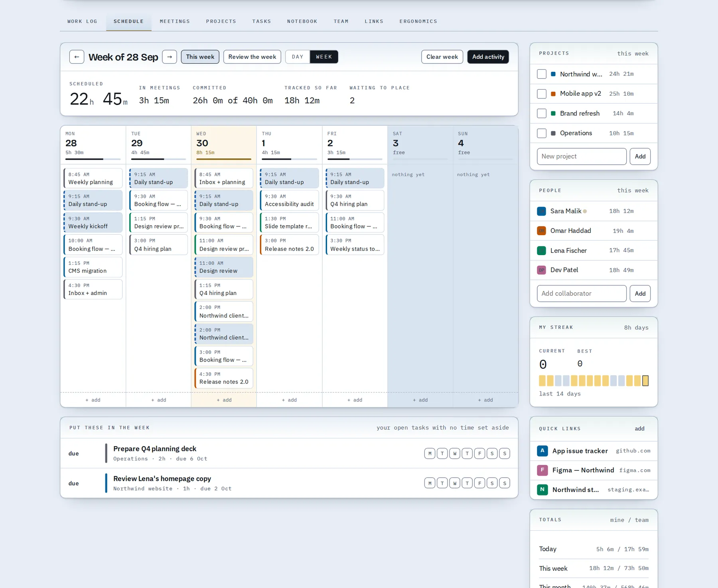This screenshot has height=588, width=718.
Task: Focus the Add collaborator input field
Action: pos(582,294)
